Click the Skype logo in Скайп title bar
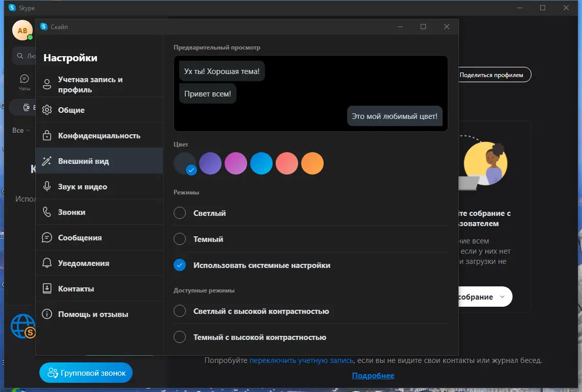The width and height of the screenshot is (582, 392). 44,27
